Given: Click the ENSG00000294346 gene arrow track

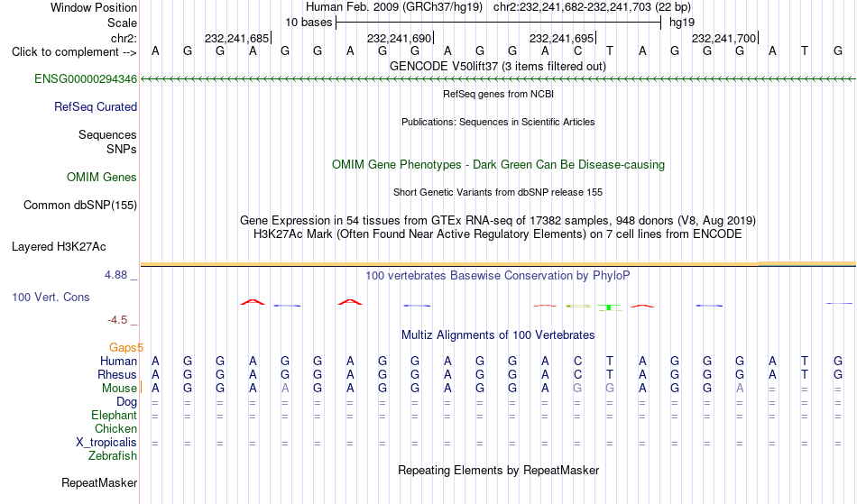Looking at the screenshot, I should (498, 79).
